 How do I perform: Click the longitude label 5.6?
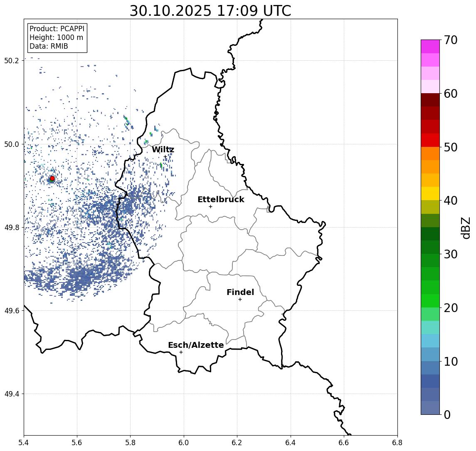pos(77,443)
